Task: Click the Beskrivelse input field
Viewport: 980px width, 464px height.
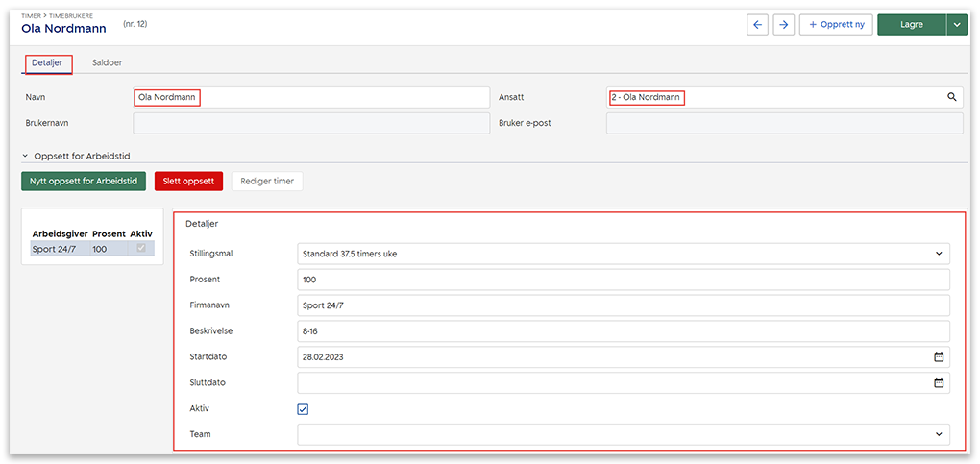Action: pyautogui.click(x=623, y=331)
